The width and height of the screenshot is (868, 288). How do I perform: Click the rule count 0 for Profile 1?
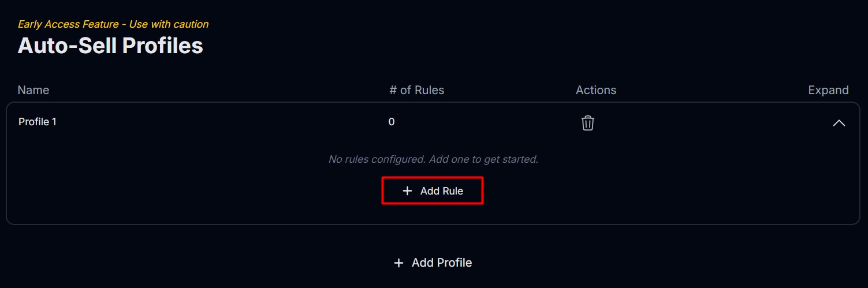(392, 122)
